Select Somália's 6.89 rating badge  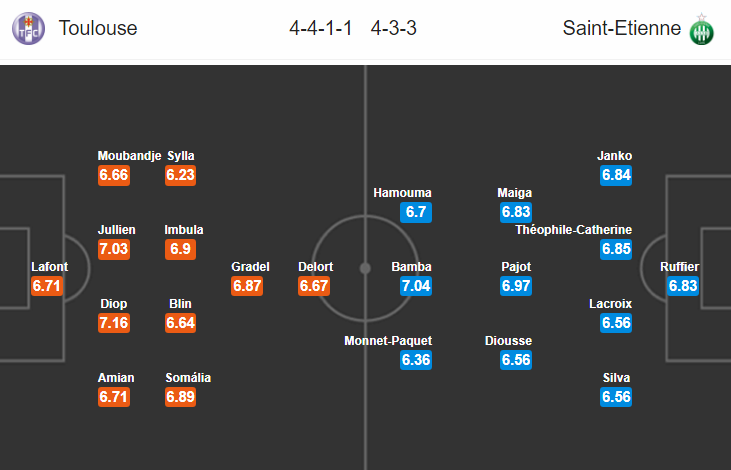click(180, 397)
